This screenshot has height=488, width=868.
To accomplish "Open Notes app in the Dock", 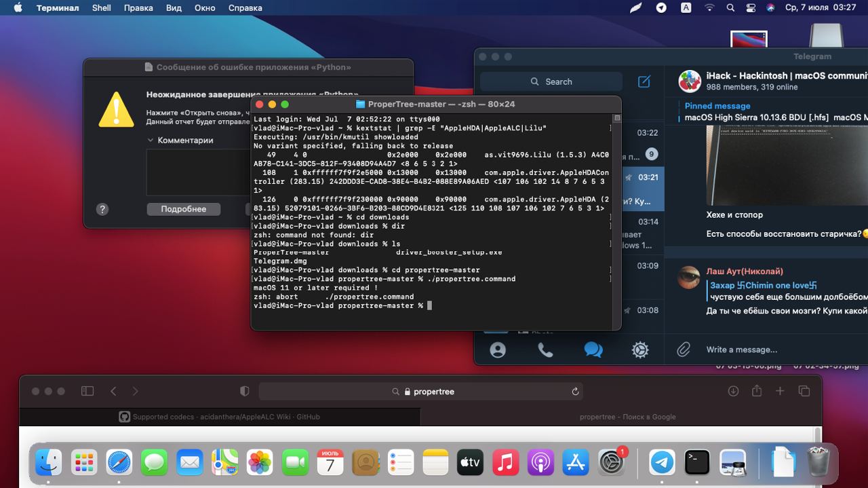I will [x=435, y=463].
